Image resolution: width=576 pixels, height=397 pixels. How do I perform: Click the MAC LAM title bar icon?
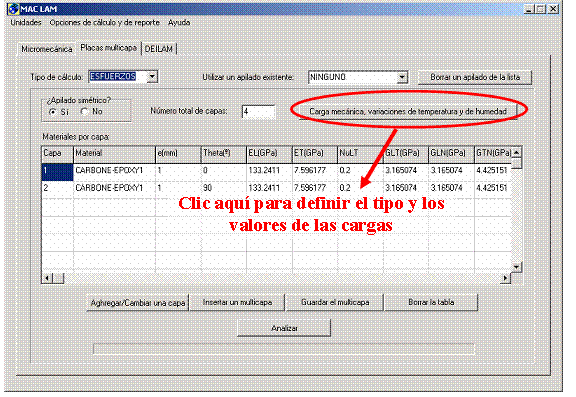[14, 8]
